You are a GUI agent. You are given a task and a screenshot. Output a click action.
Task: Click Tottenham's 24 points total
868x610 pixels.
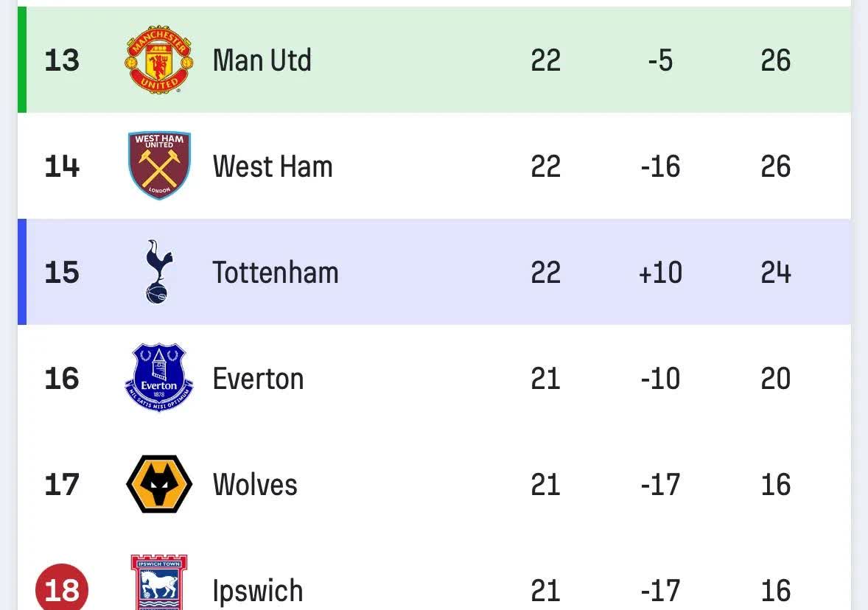(775, 273)
